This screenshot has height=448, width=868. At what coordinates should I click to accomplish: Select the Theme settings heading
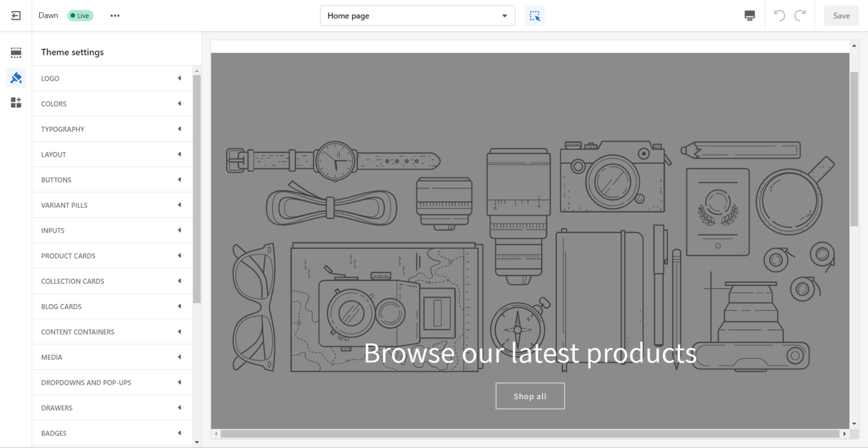[x=72, y=52]
